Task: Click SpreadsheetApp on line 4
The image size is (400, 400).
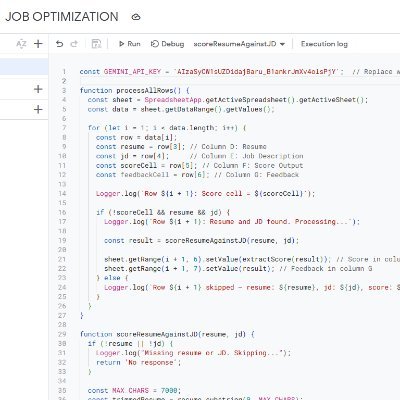Action: click(x=173, y=100)
